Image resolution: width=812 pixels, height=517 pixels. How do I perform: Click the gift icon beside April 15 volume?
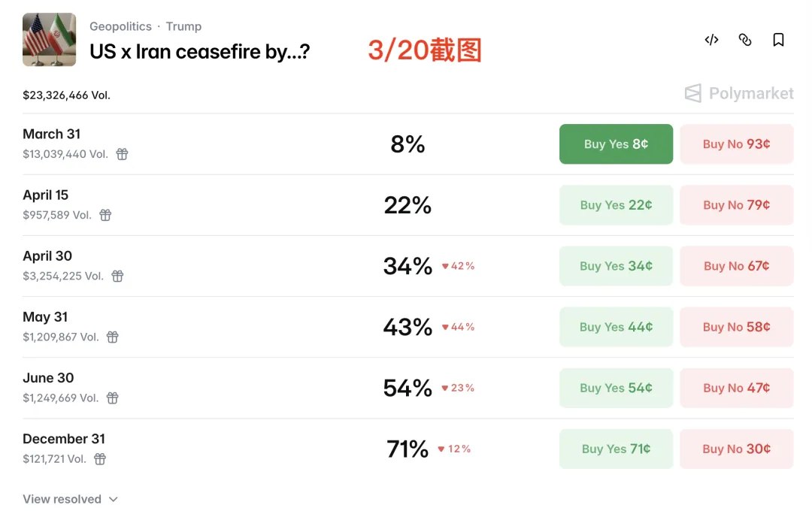tap(105, 215)
